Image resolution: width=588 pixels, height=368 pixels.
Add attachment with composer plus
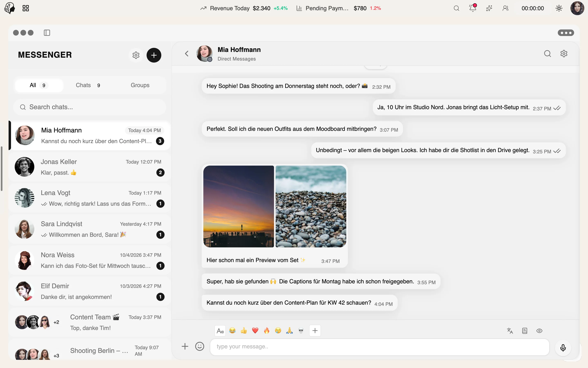tap(185, 346)
